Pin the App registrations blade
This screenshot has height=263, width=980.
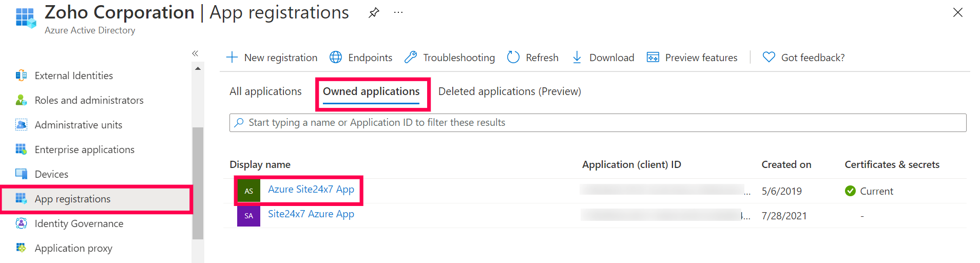pyautogui.click(x=374, y=13)
